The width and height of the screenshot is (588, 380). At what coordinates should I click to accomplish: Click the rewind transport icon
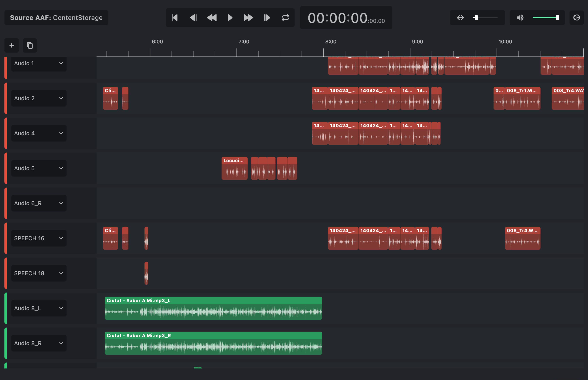click(211, 18)
